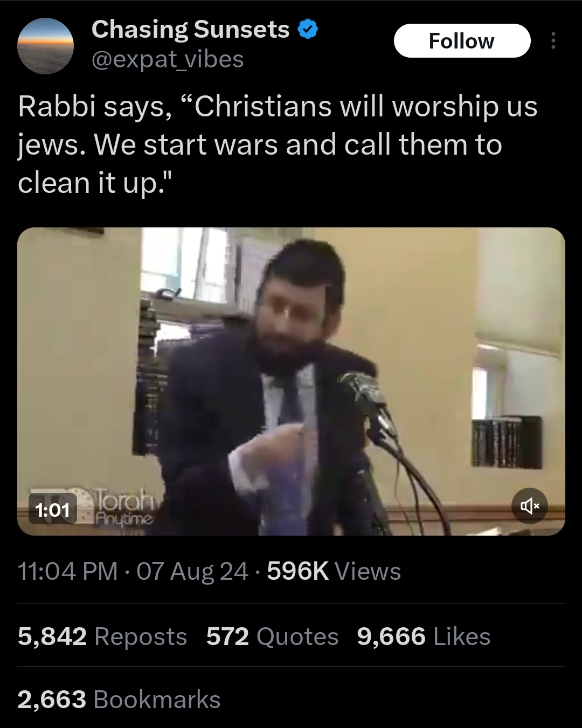Click the bookshelf in the video thumbnail

pyautogui.click(x=507, y=441)
